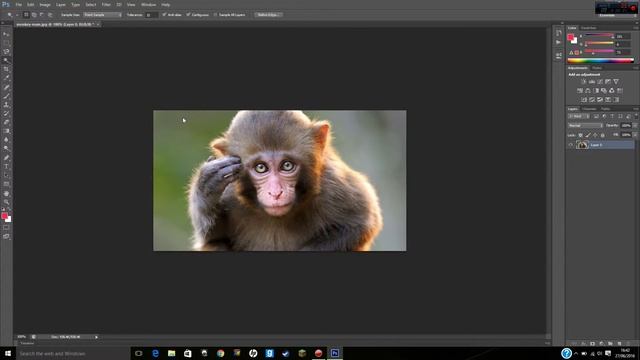Viewport: 640px width, 360px height.
Task: Select the Horizontal Type tool
Action: pyautogui.click(x=6, y=167)
